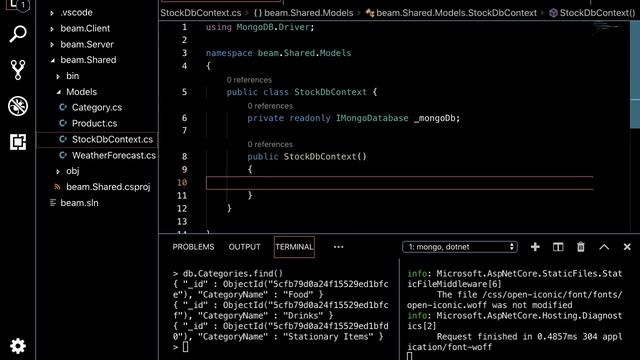
Task: Close the bottom panel
Action: point(627,247)
